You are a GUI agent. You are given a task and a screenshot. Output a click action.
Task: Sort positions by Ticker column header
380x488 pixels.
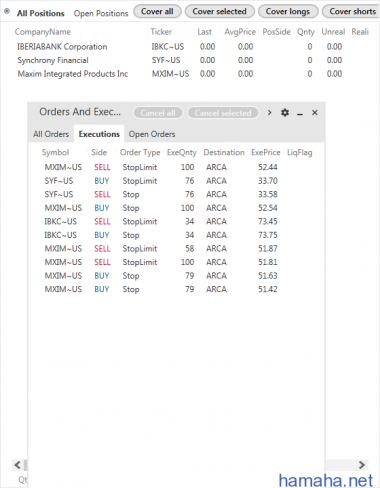[x=161, y=32]
